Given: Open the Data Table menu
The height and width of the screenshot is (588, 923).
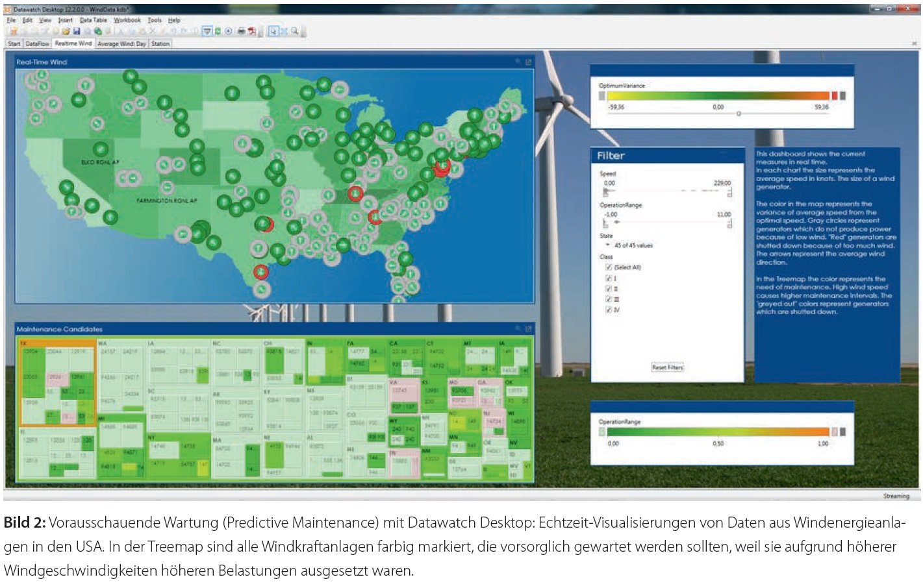Looking at the screenshot, I should pos(94,20).
